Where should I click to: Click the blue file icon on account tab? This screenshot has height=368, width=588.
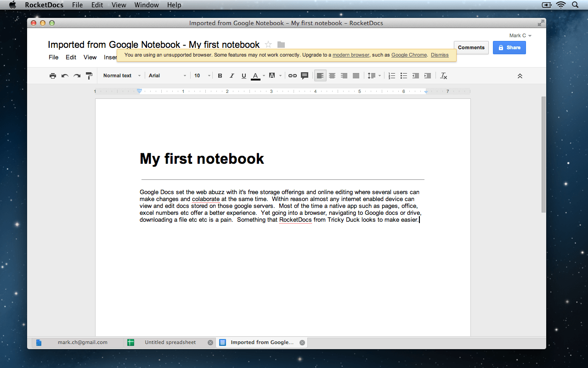pos(39,342)
